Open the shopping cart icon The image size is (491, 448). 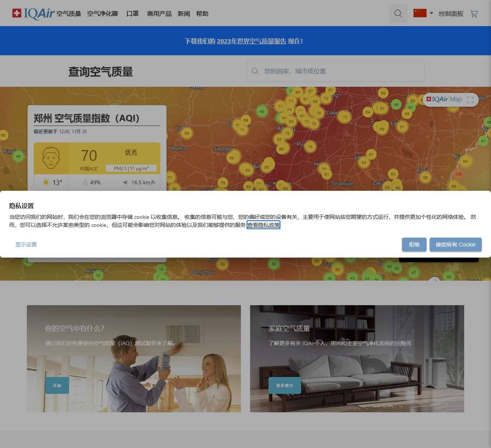pyautogui.click(x=474, y=13)
